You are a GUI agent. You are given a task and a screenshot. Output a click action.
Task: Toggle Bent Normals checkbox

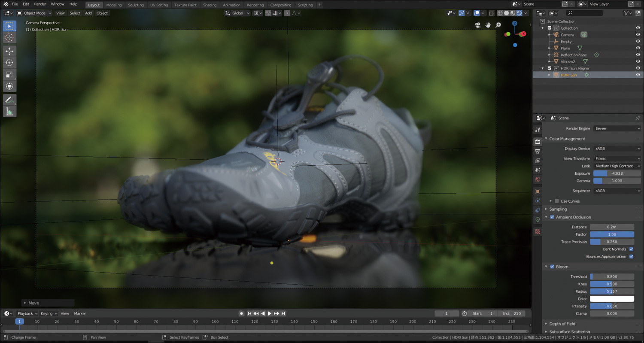(631, 249)
